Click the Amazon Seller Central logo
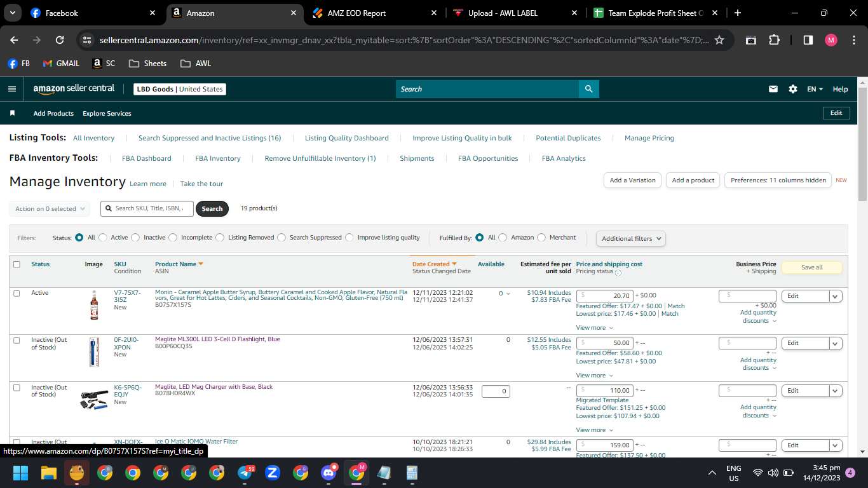The image size is (868, 488). click(74, 89)
